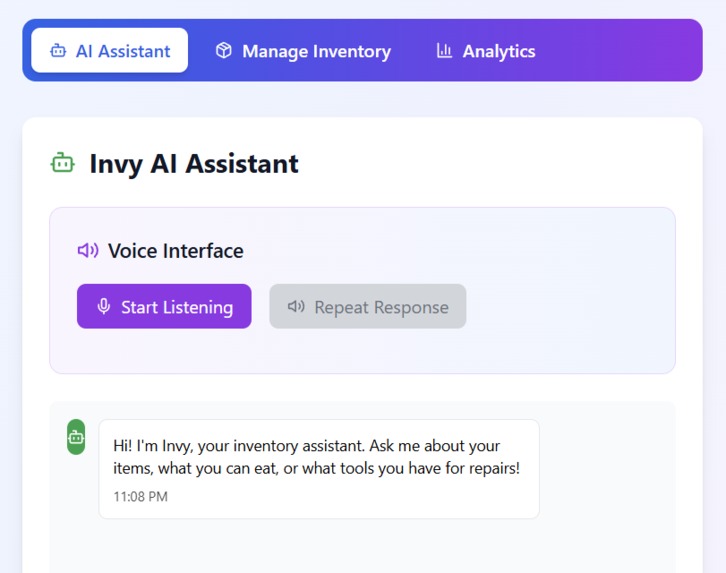726x573 pixels.
Task: Select the Invy greeting message bubble
Action: click(319, 469)
